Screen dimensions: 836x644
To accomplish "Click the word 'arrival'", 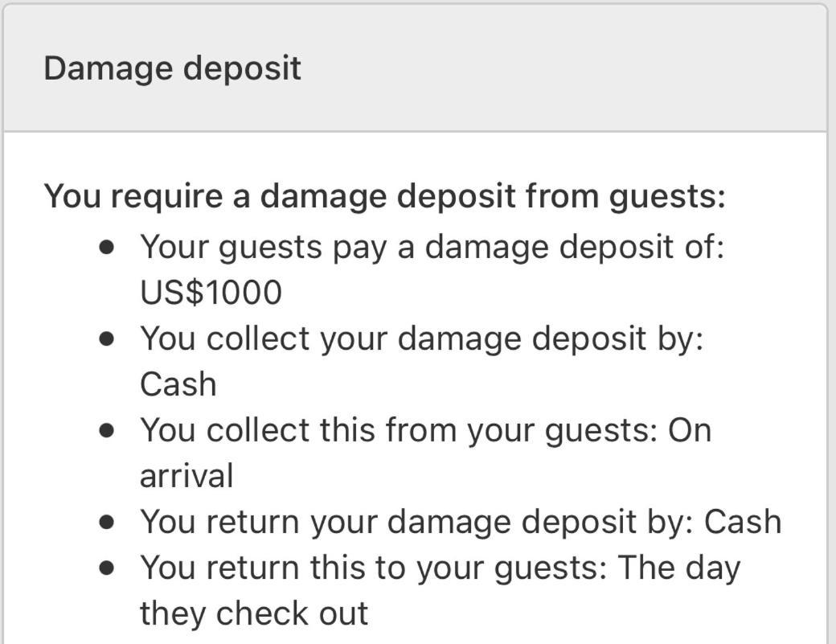I will tap(186, 475).
